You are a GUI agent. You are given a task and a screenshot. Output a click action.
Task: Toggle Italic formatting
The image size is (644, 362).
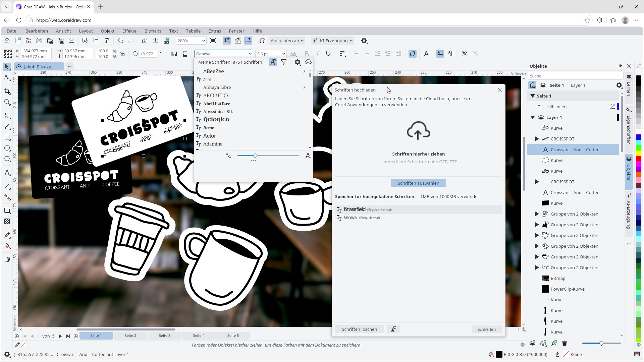[x=317, y=54]
